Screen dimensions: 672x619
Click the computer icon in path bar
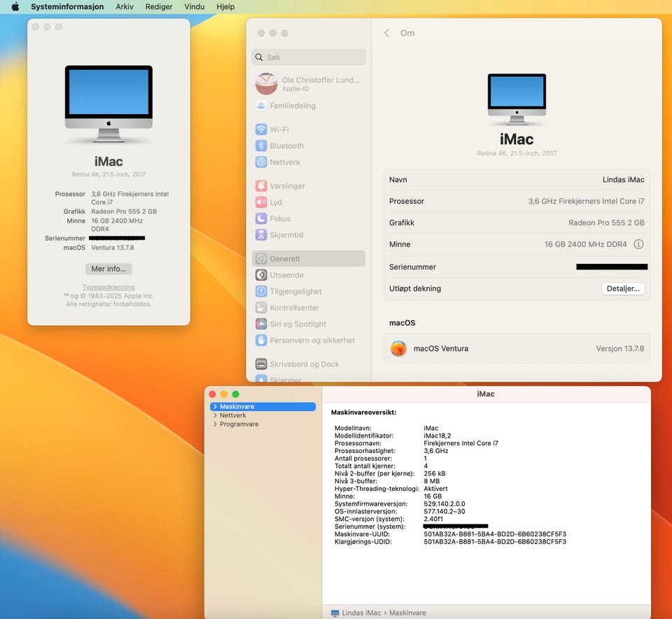click(x=335, y=613)
